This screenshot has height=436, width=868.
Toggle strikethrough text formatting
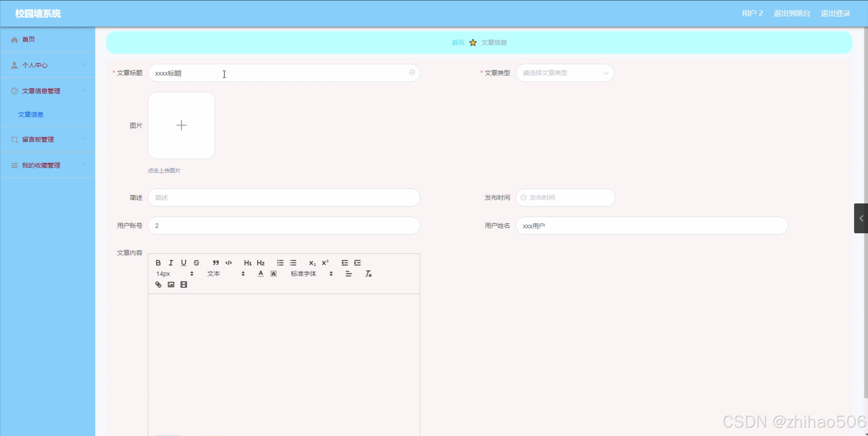click(196, 263)
